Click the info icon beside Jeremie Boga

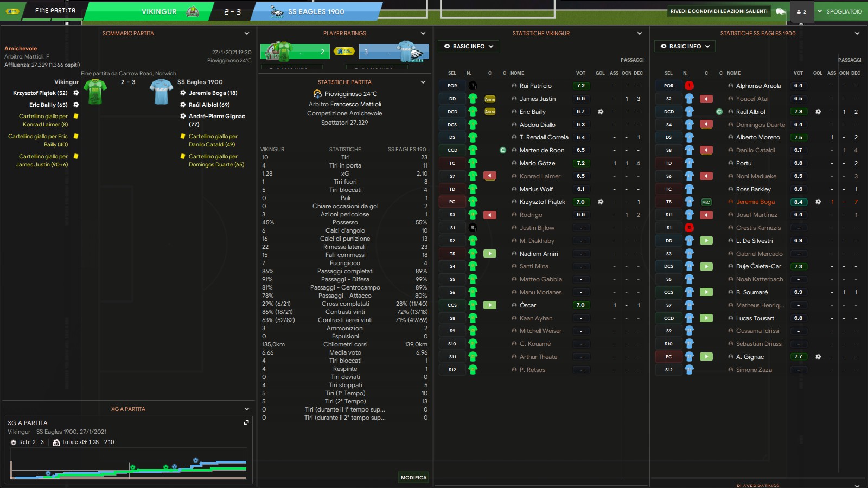pos(731,202)
